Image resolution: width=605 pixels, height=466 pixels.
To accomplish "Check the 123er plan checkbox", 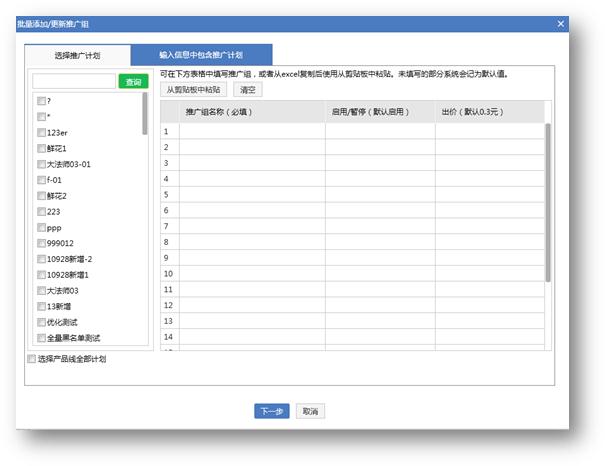I will coord(41,132).
